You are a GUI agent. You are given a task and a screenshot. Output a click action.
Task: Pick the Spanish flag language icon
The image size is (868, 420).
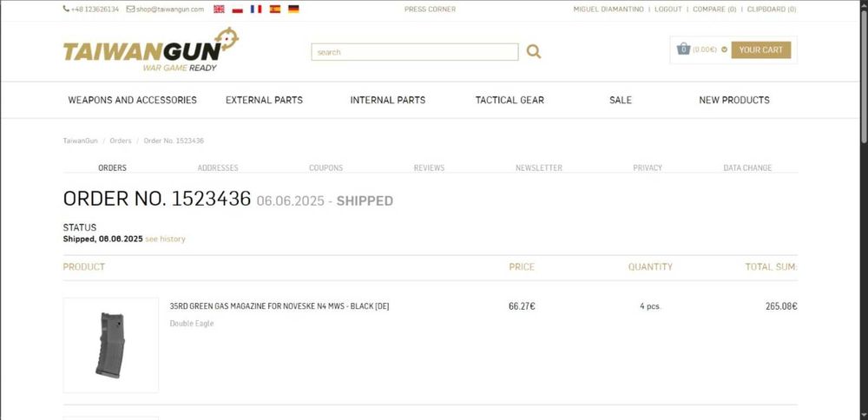[x=275, y=9]
